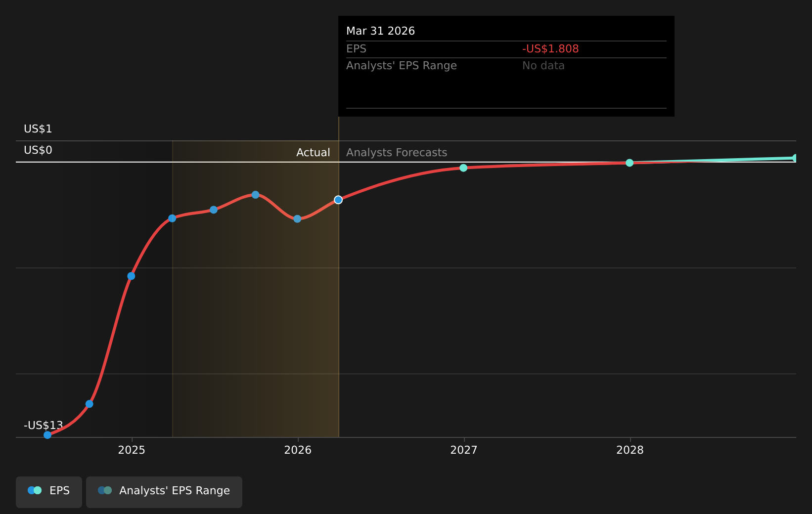Click the US$0 y-axis label
This screenshot has width=812, height=514.
click(38, 150)
